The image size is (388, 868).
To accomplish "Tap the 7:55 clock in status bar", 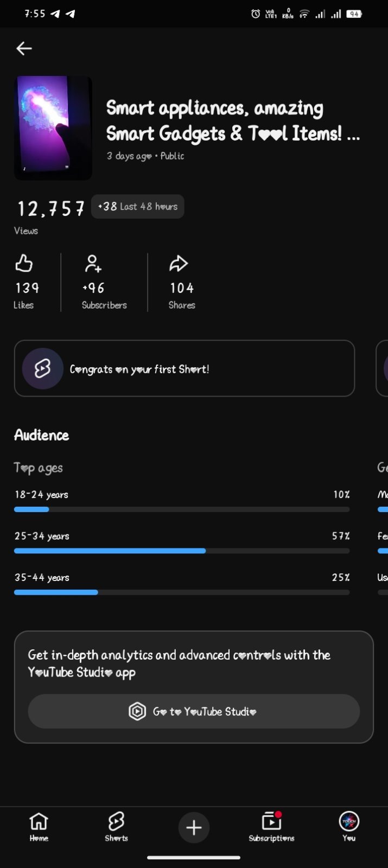I will click(35, 14).
